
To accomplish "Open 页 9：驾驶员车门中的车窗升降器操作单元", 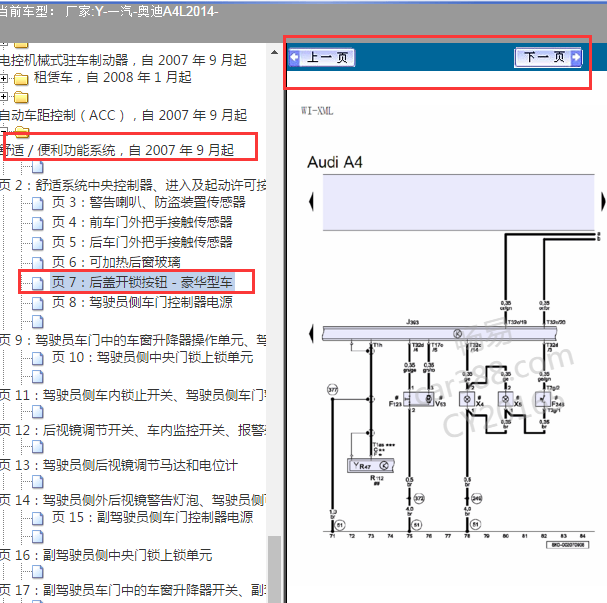I will 133,340.
